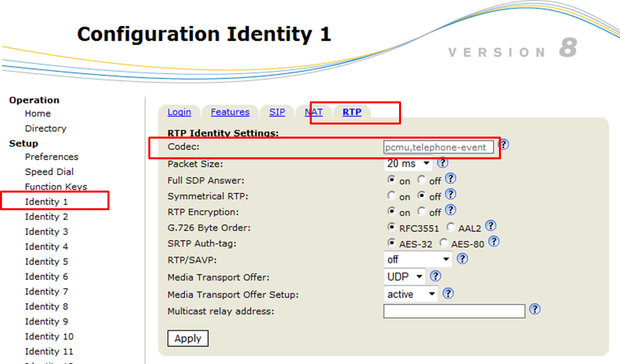Open help icon for Packet Size

[442, 163]
